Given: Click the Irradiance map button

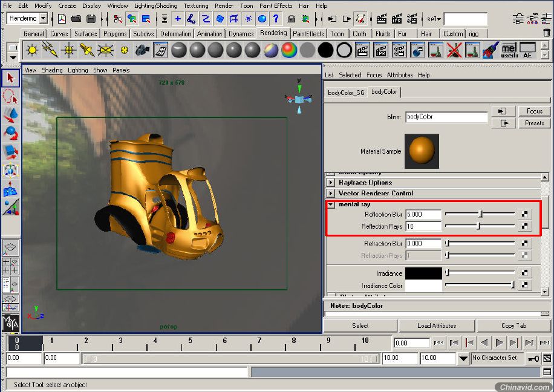Looking at the screenshot, I should coord(524,273).
